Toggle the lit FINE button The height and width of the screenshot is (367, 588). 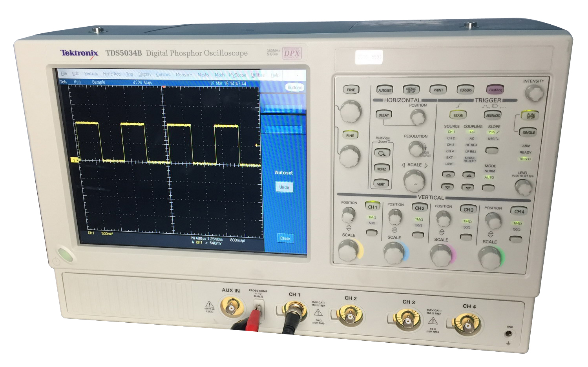[x=350, y=135]
